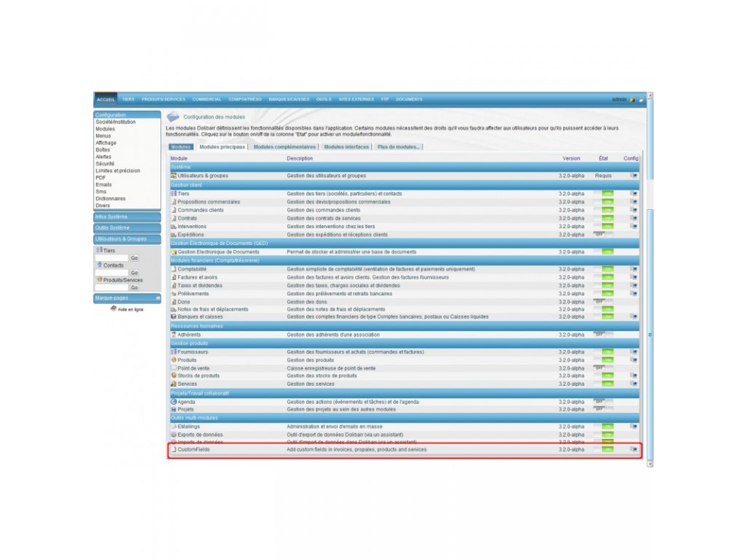Click the admin user lock icon
The height and width of the screenshot is (560, 747).
(632, 99)
